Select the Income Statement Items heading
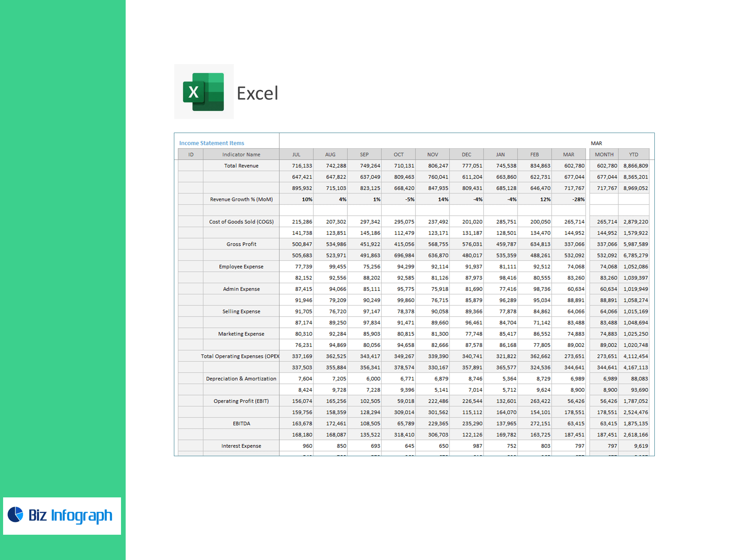747x560 pixels. point(211,143)
